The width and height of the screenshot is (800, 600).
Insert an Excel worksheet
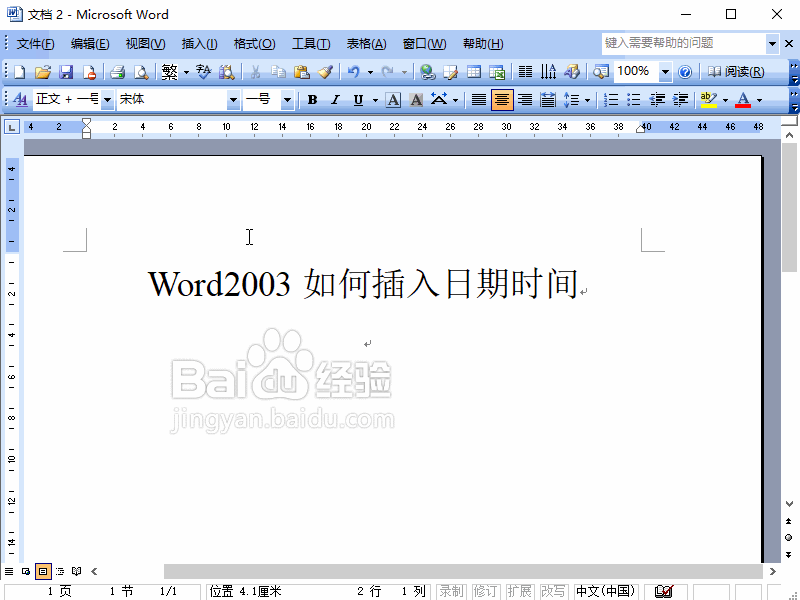(496, 71)
